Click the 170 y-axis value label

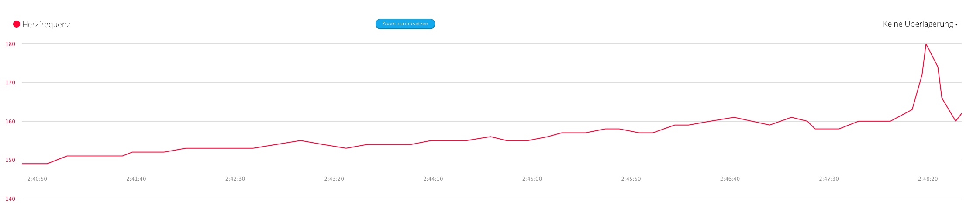coord(10,83)
